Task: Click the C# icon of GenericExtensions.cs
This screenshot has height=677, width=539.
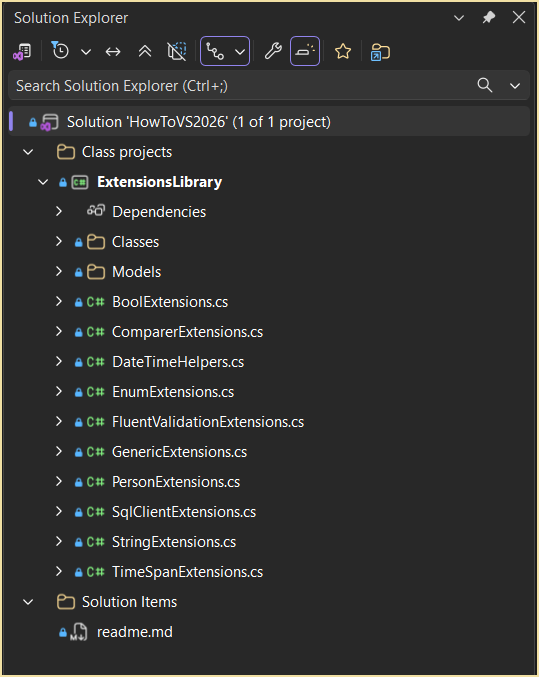Action: (95, 452)
